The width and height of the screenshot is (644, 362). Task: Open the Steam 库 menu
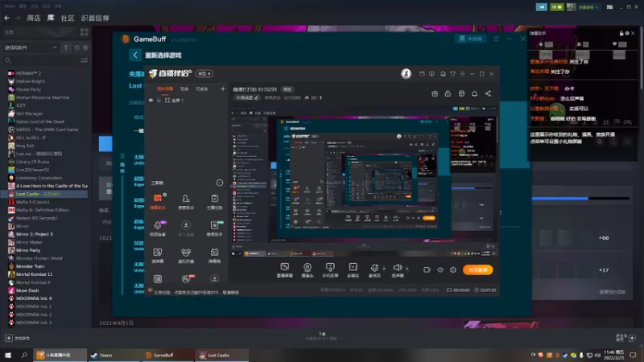pos(51,18)
